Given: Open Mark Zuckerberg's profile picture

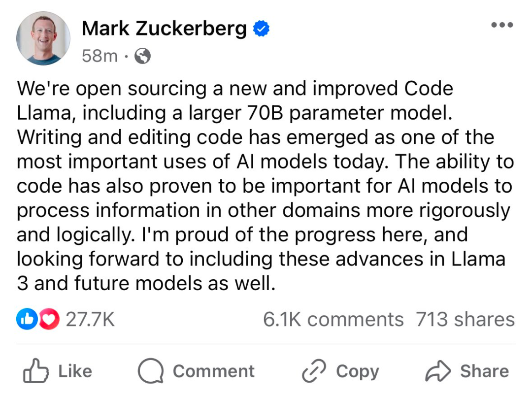Looking at the screenshot, I should click(43, 38).
